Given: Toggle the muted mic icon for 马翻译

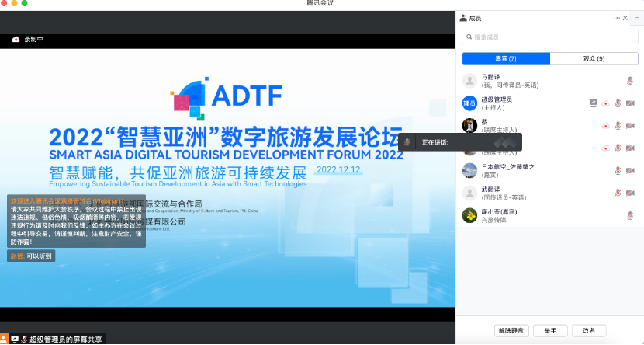Looking at the screenshot, I should tap(629, 81).
